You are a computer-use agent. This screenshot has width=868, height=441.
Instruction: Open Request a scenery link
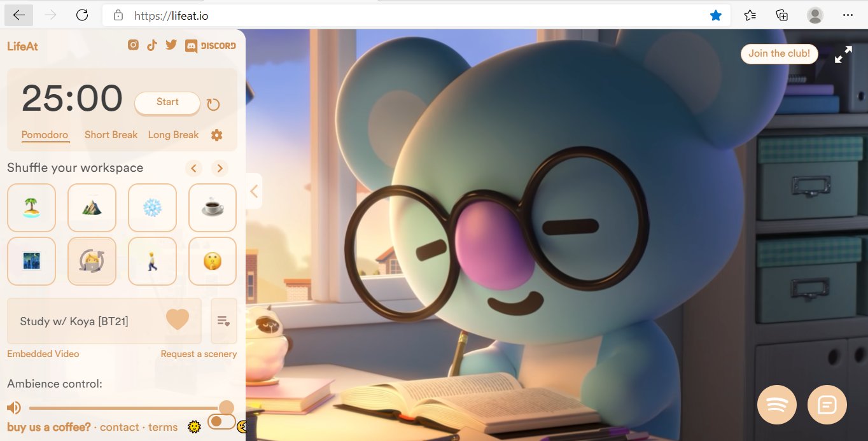pos(199,354)
